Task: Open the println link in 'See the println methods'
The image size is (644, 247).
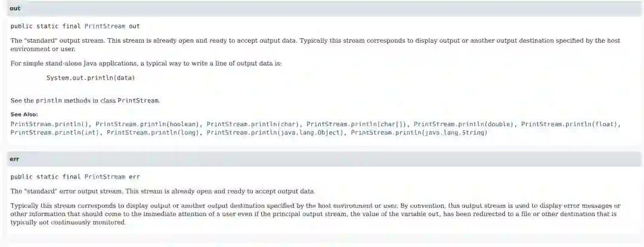Action: pyautogui.click(x=48, y=101)
